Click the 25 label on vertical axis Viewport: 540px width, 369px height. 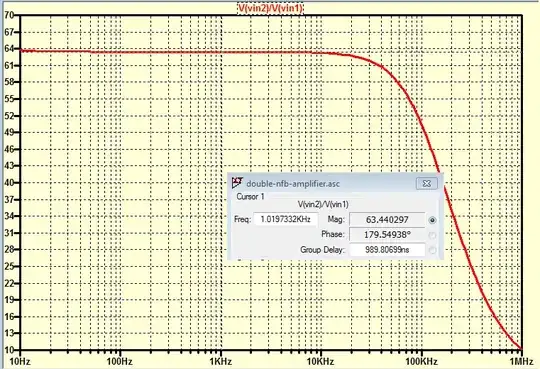(x=9, y=266)
